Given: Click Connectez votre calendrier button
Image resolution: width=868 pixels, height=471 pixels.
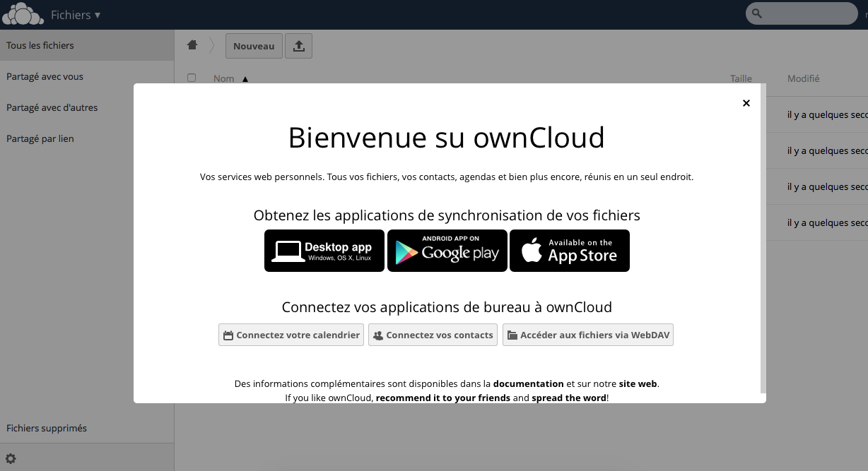Looking at the screenshot, I should [291, 335].
